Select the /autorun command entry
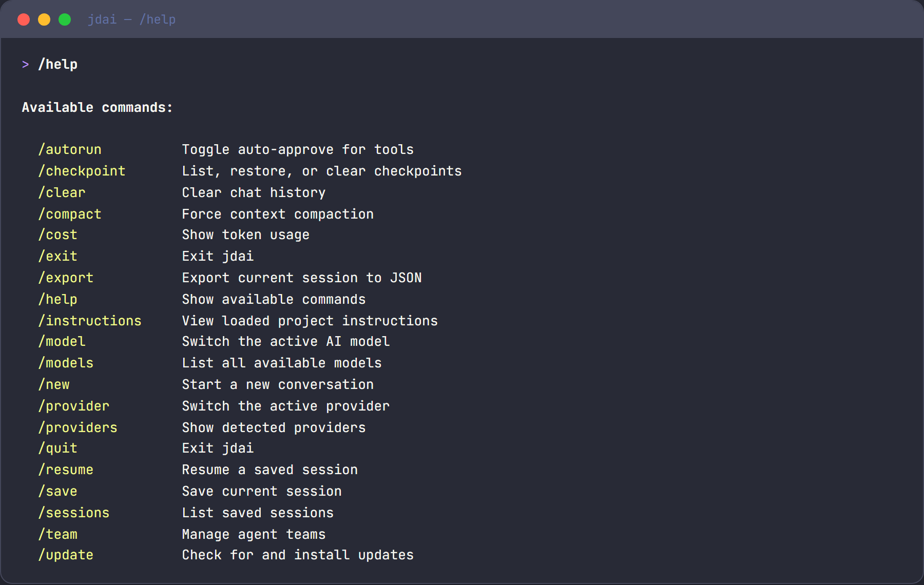Screen dimensions: 924x585 click(x=70, y=149)
